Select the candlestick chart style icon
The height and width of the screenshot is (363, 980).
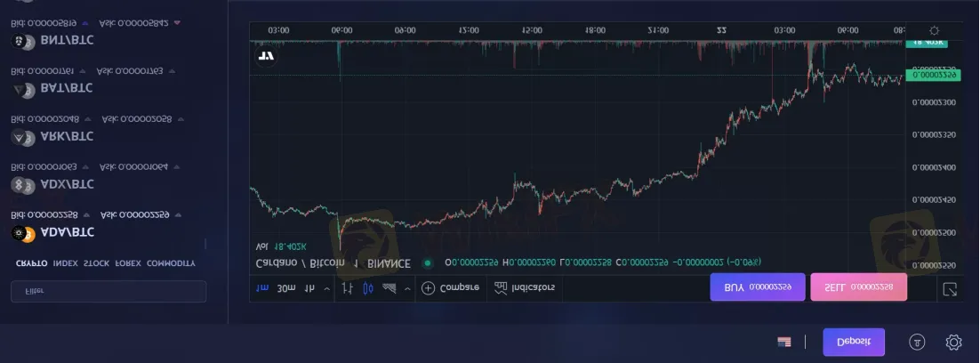tap(367, 287)
